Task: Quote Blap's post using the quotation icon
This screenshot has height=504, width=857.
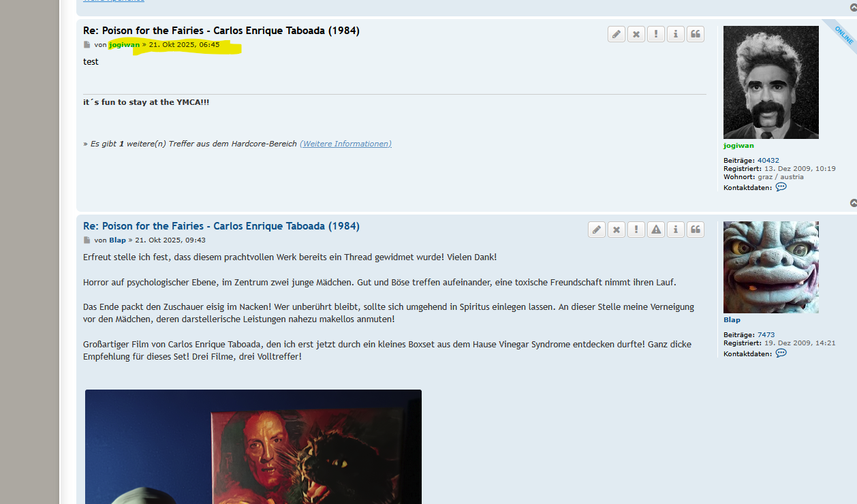Action: tap(695, 230)
